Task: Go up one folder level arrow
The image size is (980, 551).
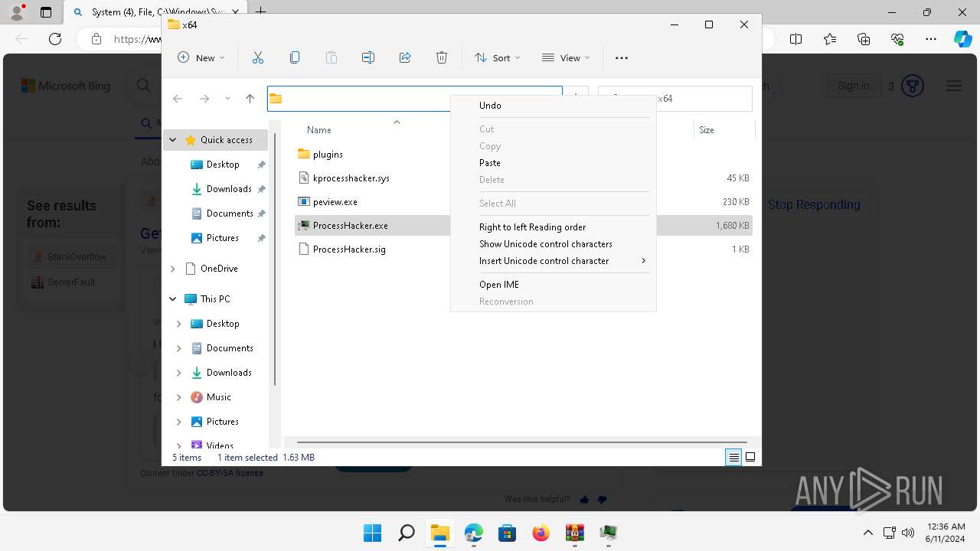Action: [250, 99]
